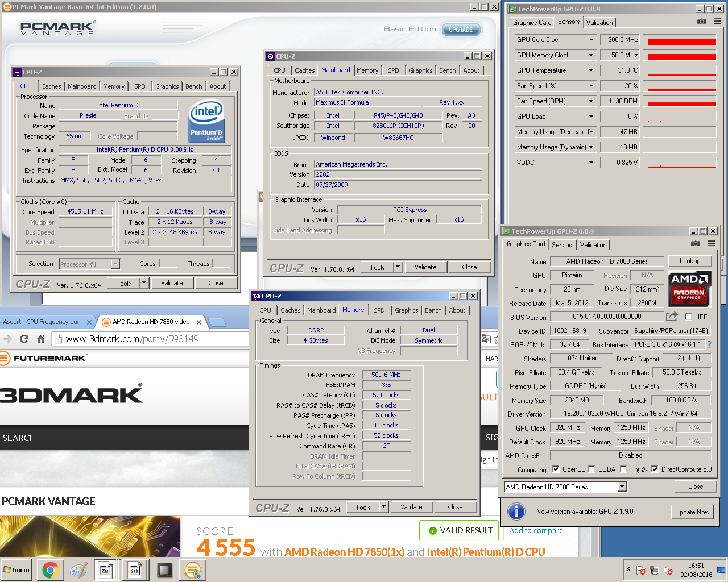Click Update Now in the GPU-Z notice
728x582 pixels.
coord(692,512)
